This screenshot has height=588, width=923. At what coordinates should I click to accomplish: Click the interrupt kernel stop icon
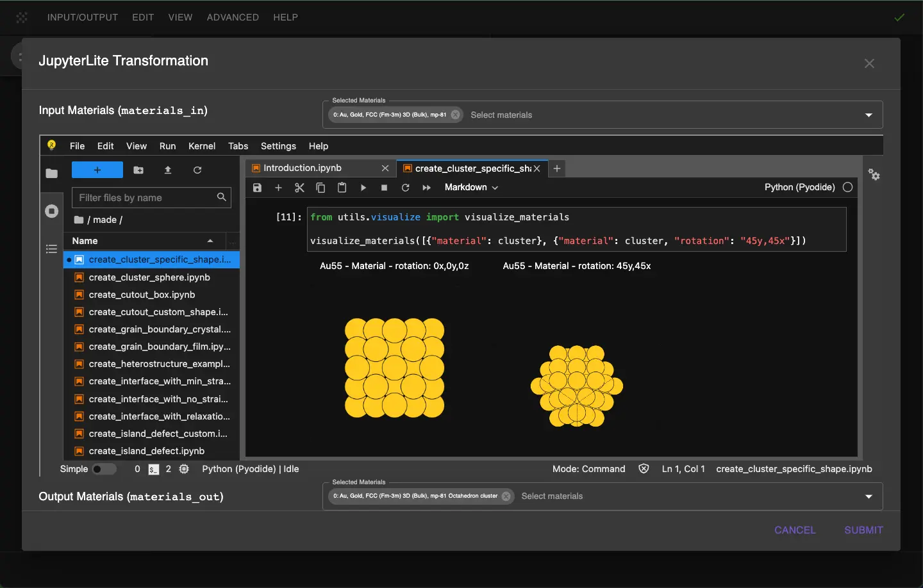pos(384,187)
